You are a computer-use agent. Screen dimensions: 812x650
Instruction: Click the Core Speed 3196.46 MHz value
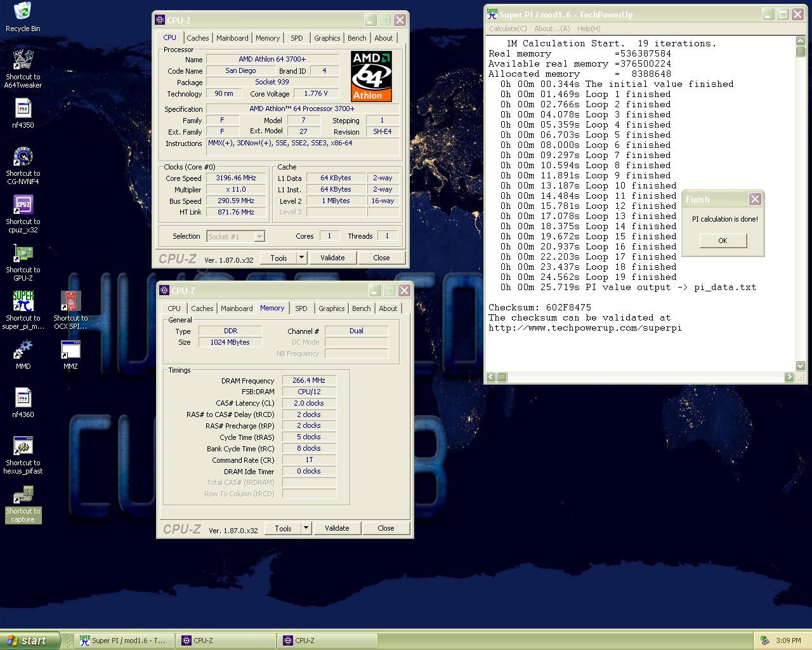click(236, 178)
